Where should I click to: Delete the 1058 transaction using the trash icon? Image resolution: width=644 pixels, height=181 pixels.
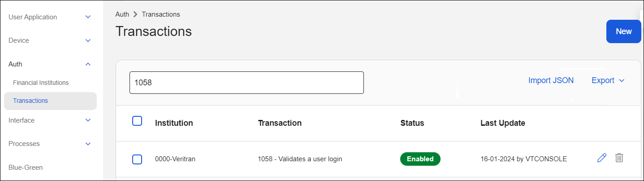pyautogui.click(x=619, y=158)
